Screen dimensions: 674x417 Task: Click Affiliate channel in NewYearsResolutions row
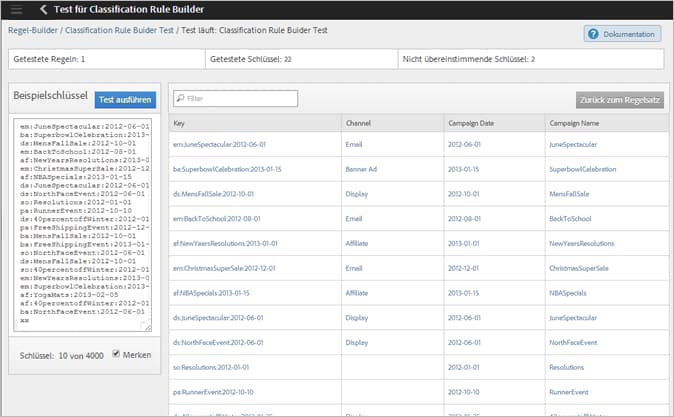(x=357, y=243)
